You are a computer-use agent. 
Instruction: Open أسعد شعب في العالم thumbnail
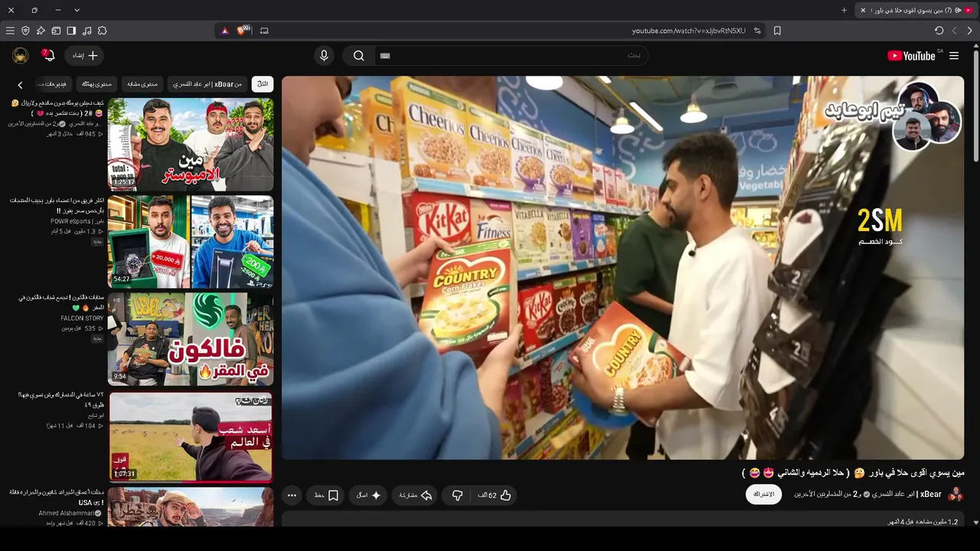click(x=191, y=437)
